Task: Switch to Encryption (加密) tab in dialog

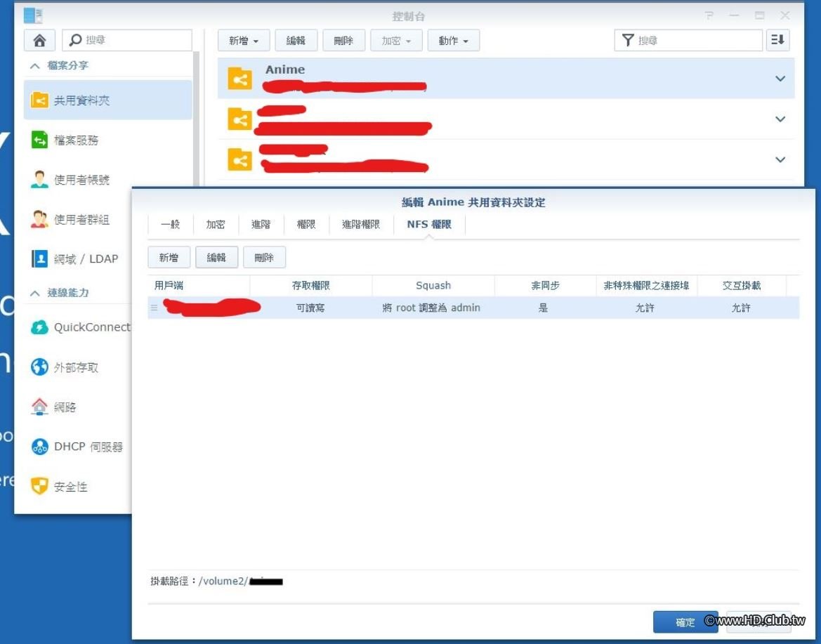Action: 216,225
